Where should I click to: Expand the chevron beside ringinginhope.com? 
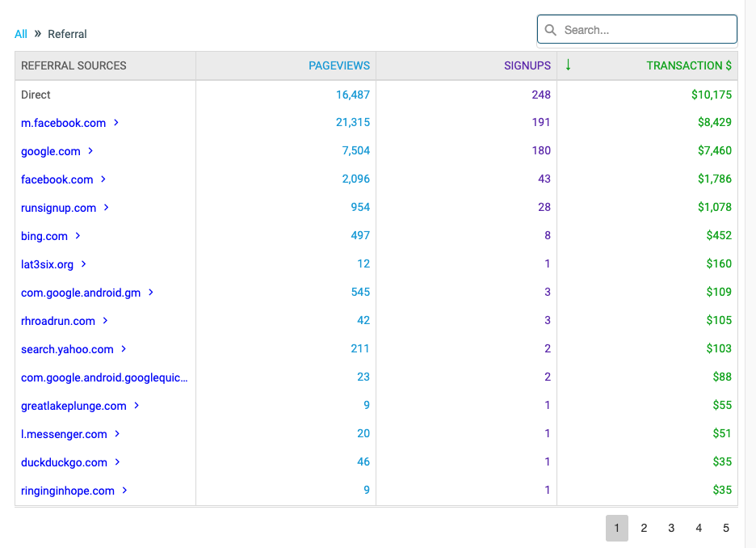125,491
